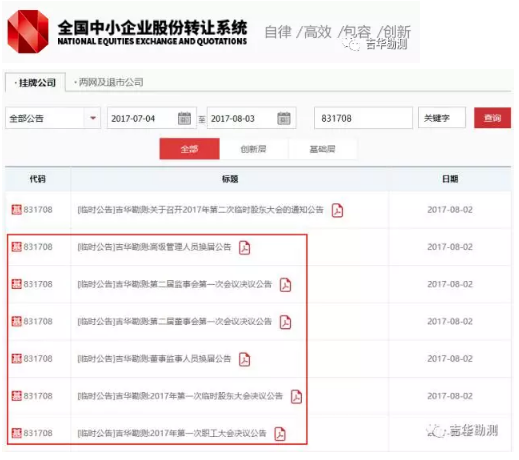Click the end date field 2017-08-03
The image size is (519, 460).
(251, 118)
